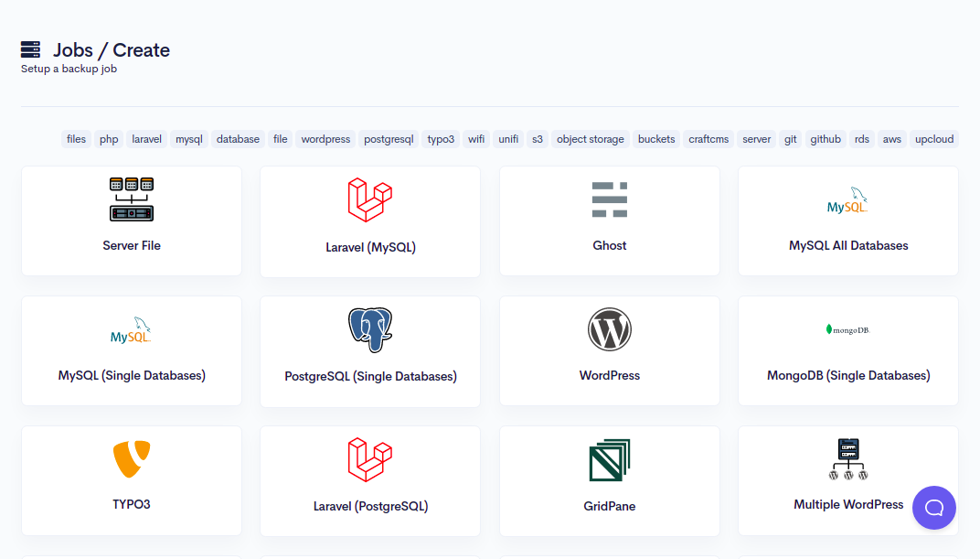980x559 pixels.
Task: Filter by the aws tag
Action: (x=892, y=139)
